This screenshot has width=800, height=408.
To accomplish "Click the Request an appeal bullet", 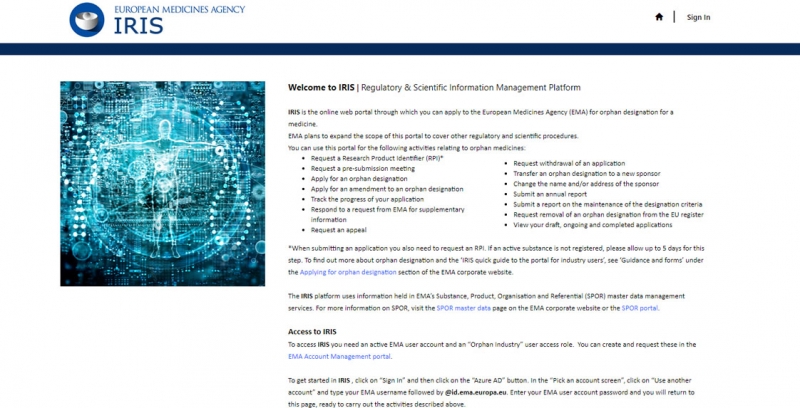I will click(338, 229).
